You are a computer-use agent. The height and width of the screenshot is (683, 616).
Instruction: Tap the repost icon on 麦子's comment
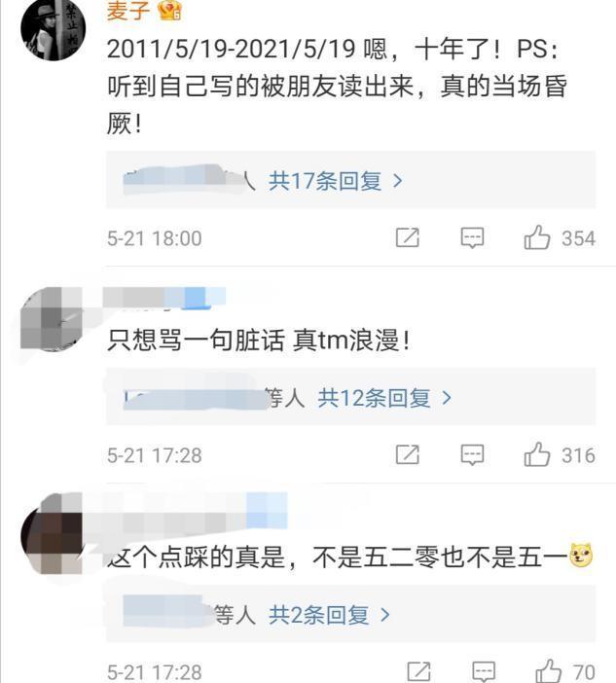(x=408, y=237)
